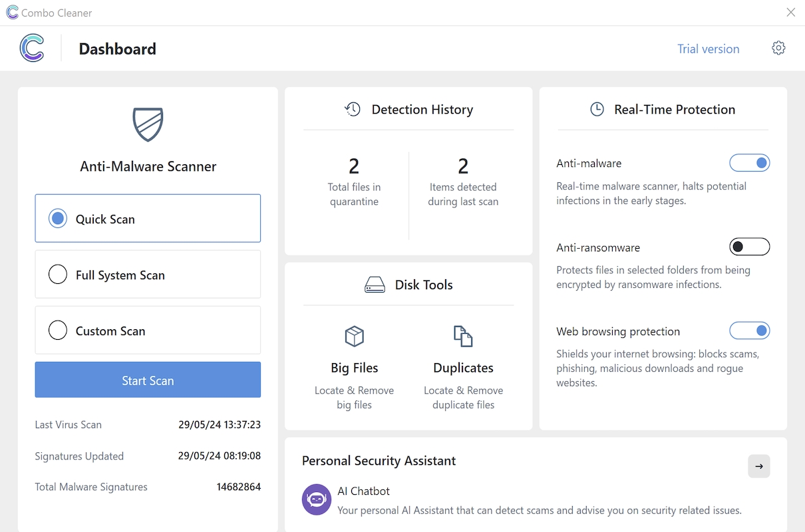Click the Disk Tools drive icon
Screen dimensions: 805x532
pos(375,285)
